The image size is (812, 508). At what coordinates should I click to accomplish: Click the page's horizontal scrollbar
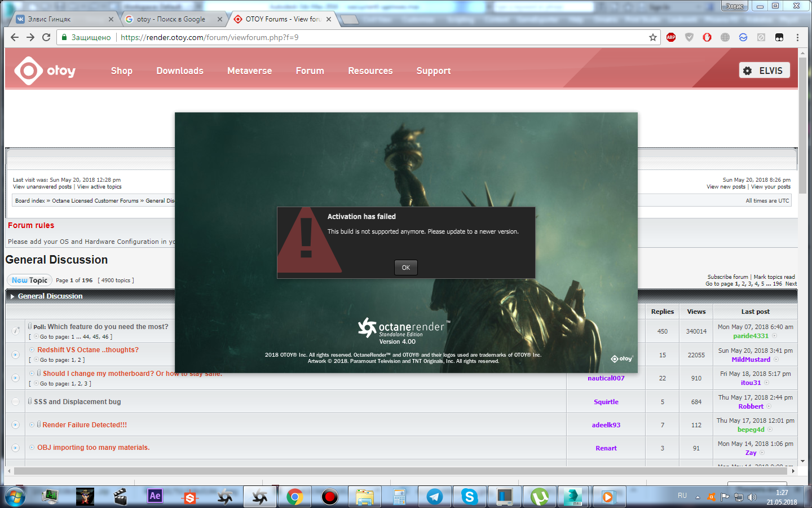pos(400,471)
